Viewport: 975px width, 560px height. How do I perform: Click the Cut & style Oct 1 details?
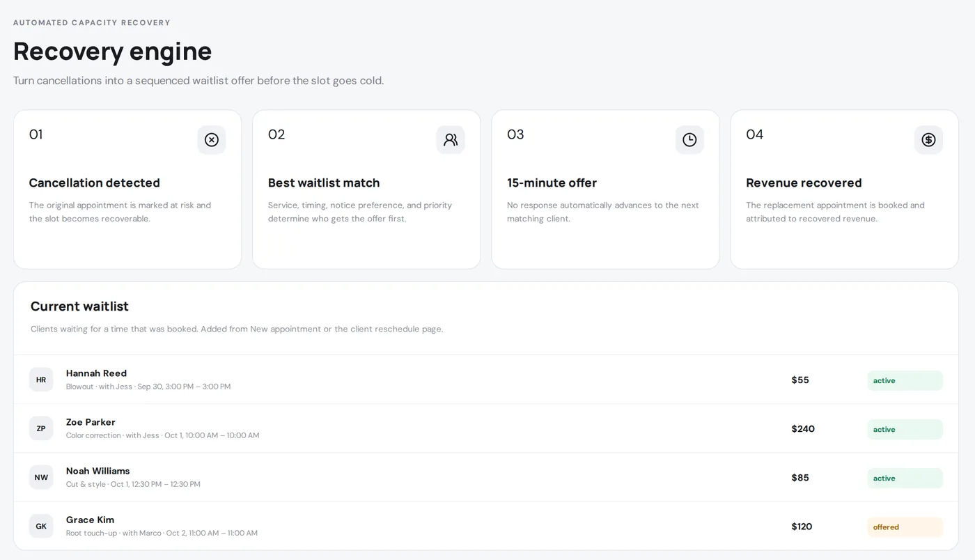pyautogui.click(x=133, y=484)
